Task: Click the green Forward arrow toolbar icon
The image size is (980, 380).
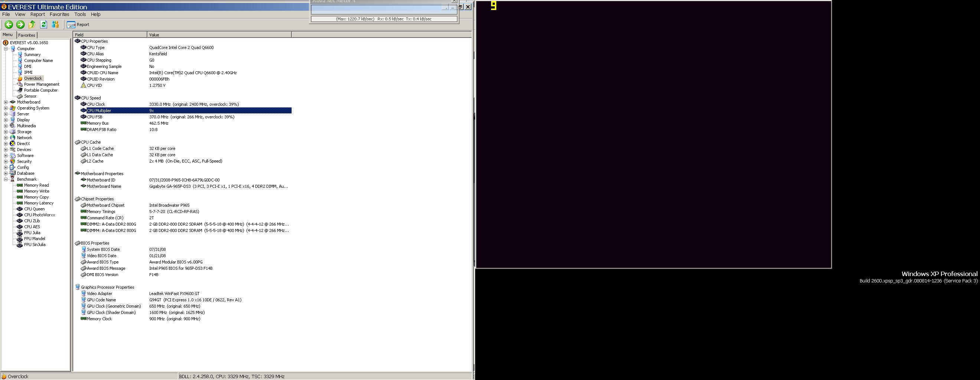Action: click(x=20, y=24)
